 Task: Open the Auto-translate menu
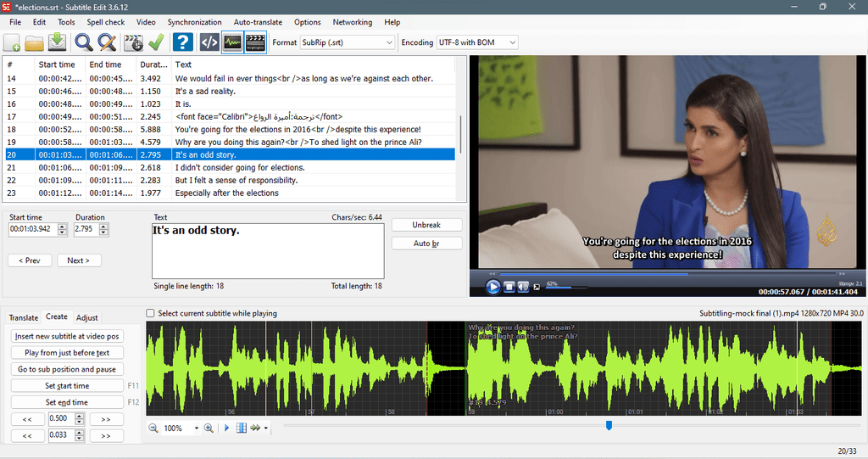(258, 22)
